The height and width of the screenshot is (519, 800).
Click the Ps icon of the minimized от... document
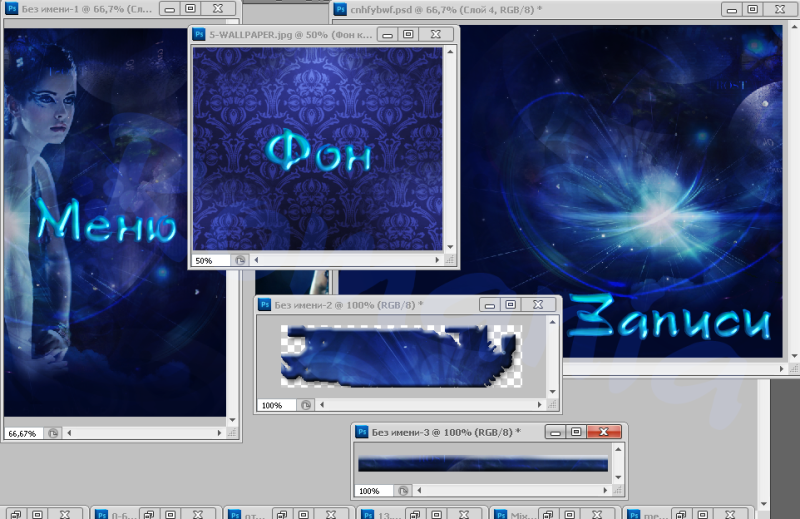(x=235, y=514)
